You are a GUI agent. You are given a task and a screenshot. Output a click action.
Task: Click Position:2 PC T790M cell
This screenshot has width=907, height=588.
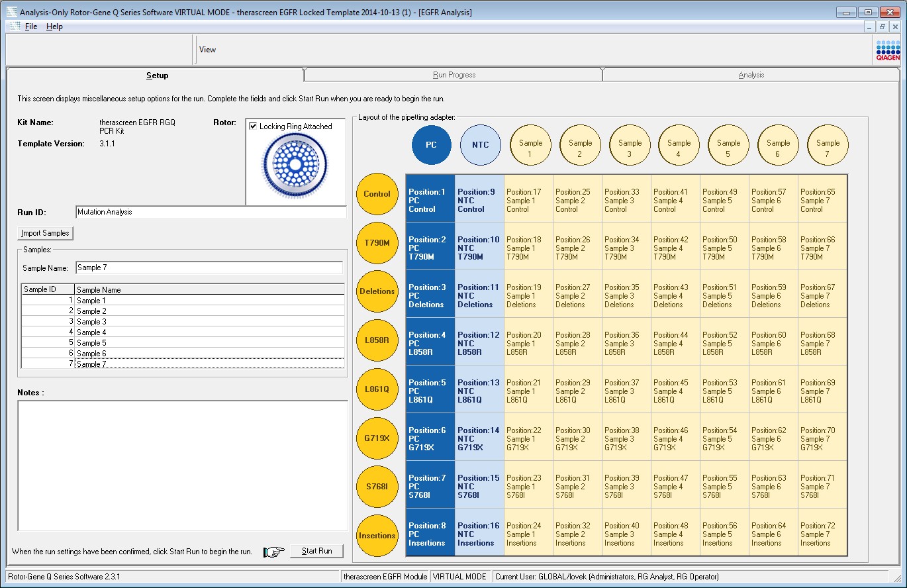(x=430, y=246)
